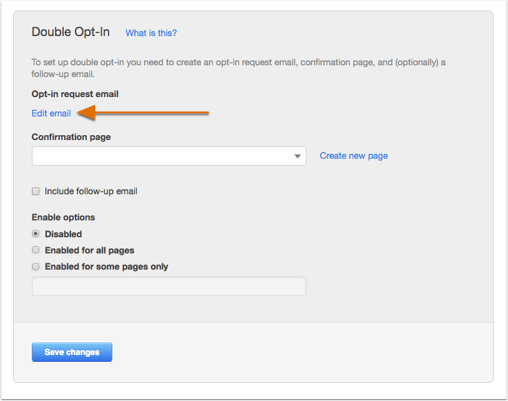Choose the Enabled for all pages radio
Screen dimensions: 508x401
(36, 250)
